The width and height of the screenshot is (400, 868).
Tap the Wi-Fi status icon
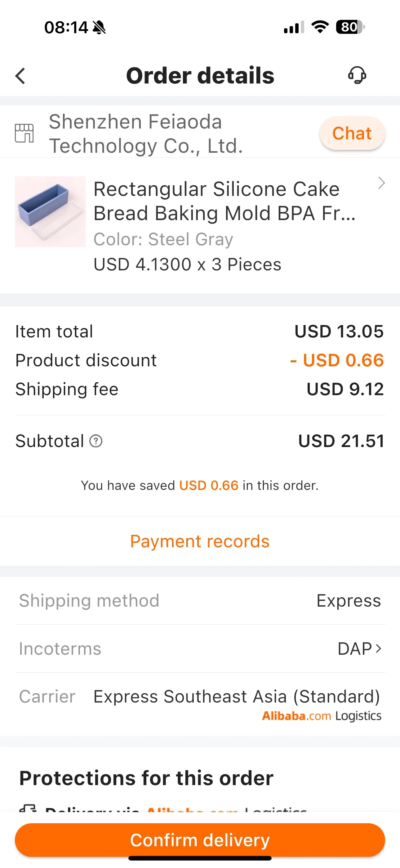coord(320,27)
